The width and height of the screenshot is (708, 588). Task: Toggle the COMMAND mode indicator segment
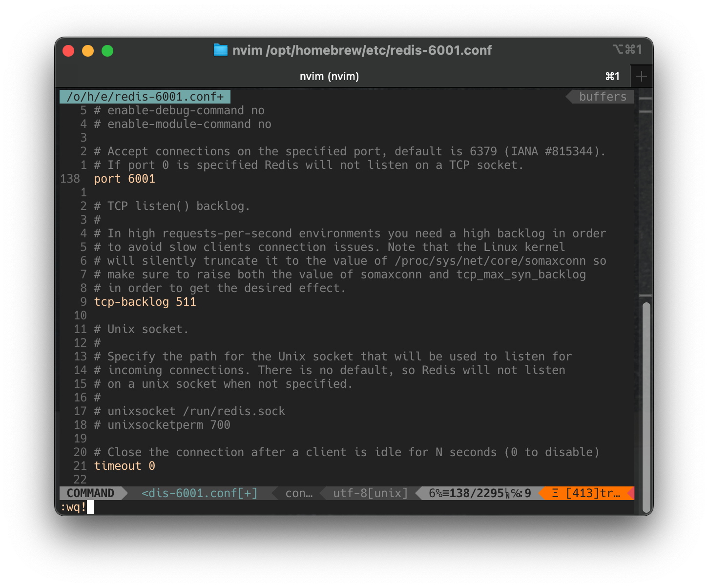click(90, 493)
